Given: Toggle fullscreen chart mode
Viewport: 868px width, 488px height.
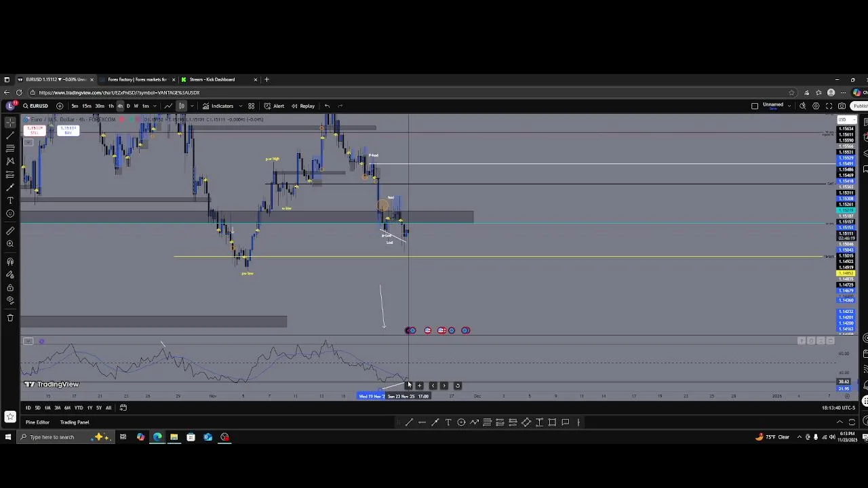Looking at the screenshot, I should [x=829, y=106].
